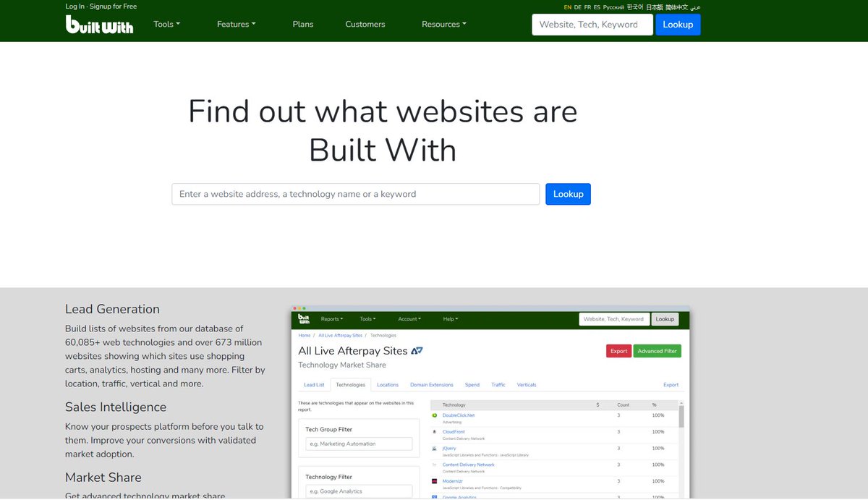
Task: Go to the Plans page
Action: click(x=303, y=24)
